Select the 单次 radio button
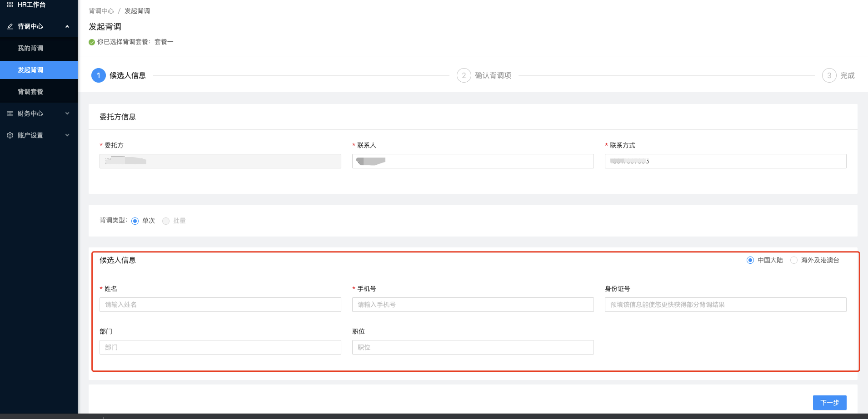 135,221
